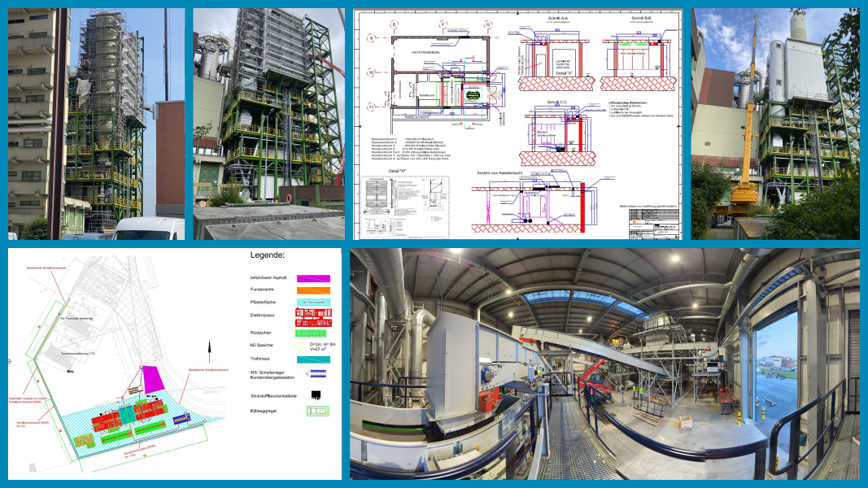Open the scaffolded tower photo thumbnail
868x488 pixels.
click(96, 124)
